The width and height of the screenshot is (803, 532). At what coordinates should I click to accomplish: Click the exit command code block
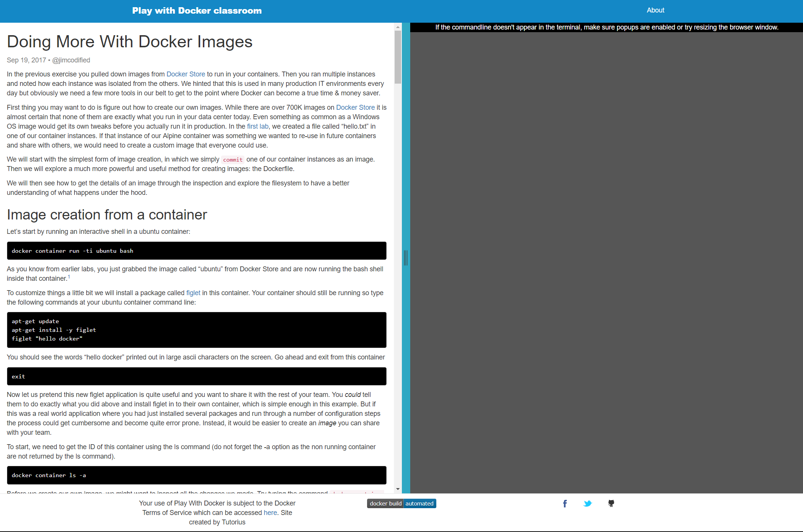[x=197, y=376]
